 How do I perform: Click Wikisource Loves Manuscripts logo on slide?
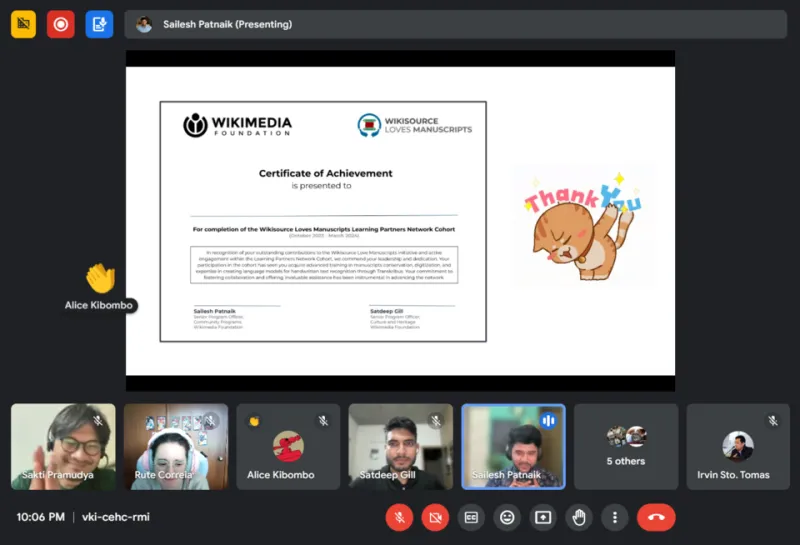(x=414, y=125)
